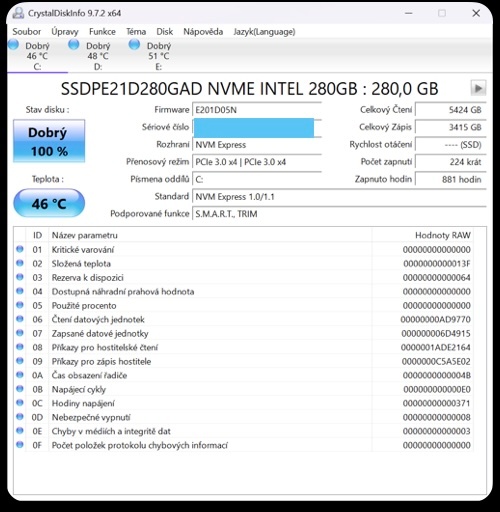The width and height of the screenshot is (500, 512).
Task: Open the Úpravy menu
Action: [65, 32]
